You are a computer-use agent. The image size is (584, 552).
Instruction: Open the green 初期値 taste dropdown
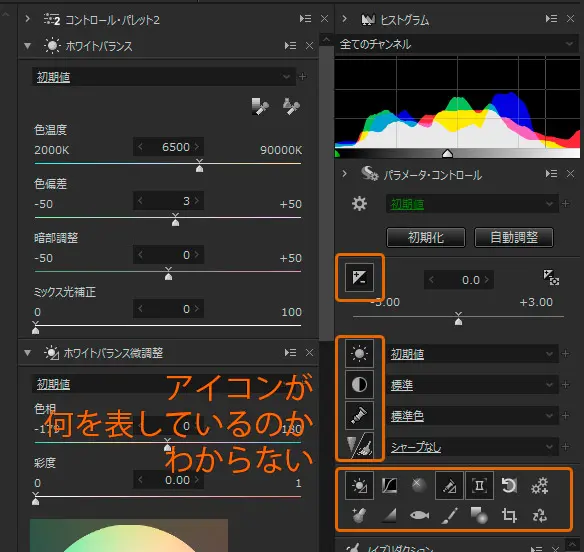click(472, 204)
